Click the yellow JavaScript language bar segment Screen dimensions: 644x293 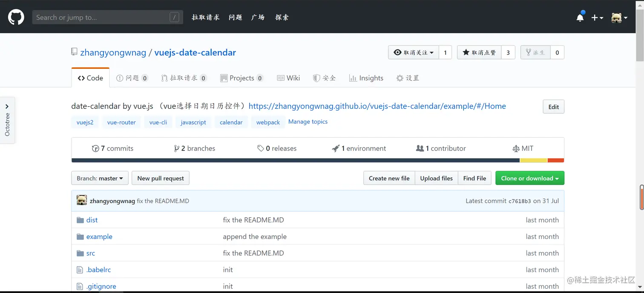[534, 160]
